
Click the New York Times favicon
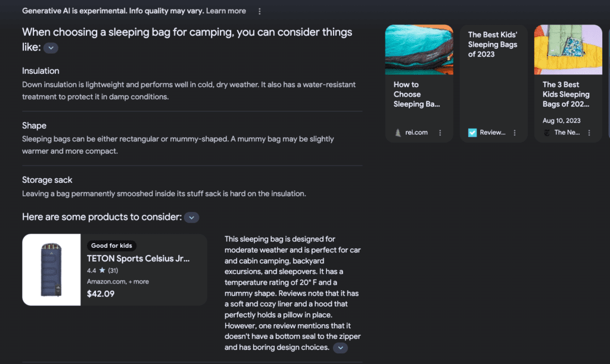[x=547, y=132]
